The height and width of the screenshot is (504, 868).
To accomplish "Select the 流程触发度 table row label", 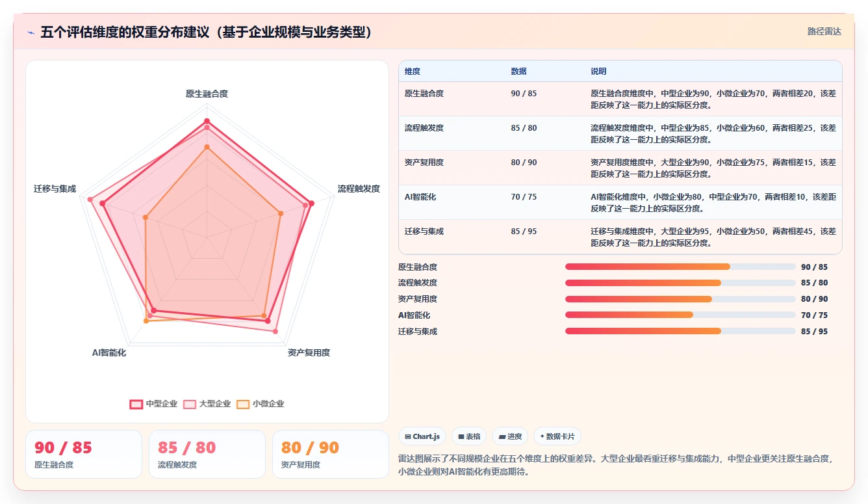I will pos(424,128).
